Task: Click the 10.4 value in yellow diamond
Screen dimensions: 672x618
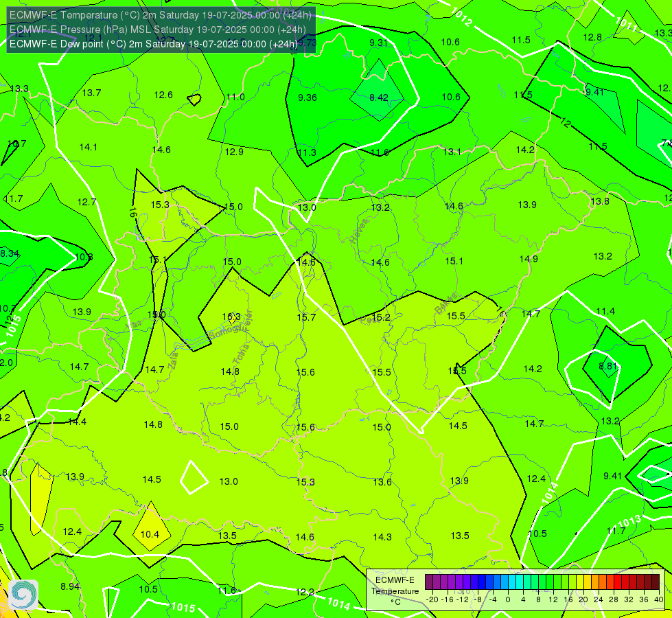Action: click(x=150, y=534)
